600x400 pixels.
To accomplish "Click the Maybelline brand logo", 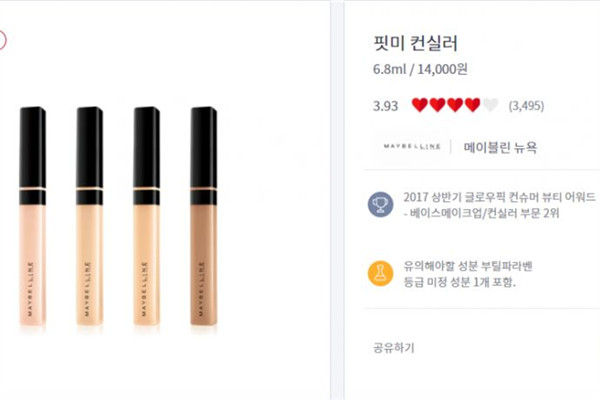I will (412, 147).
